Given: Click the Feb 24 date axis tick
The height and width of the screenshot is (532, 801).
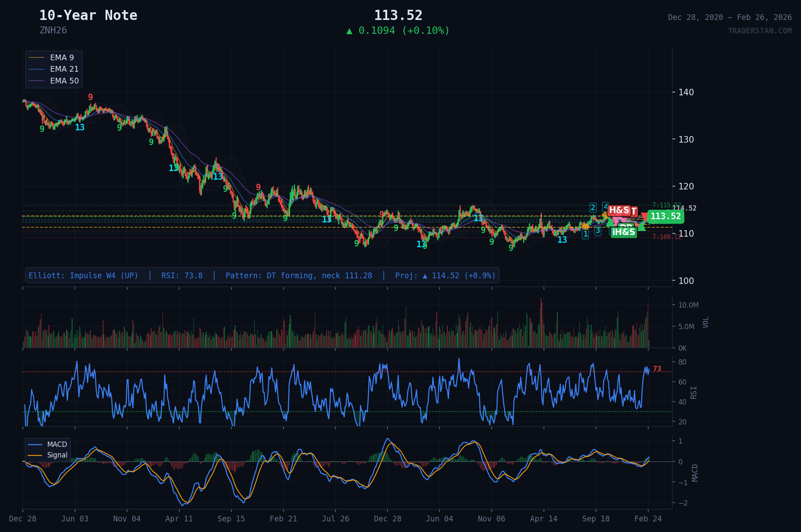Looking at the screenshot, I should (x=648, y=519).
